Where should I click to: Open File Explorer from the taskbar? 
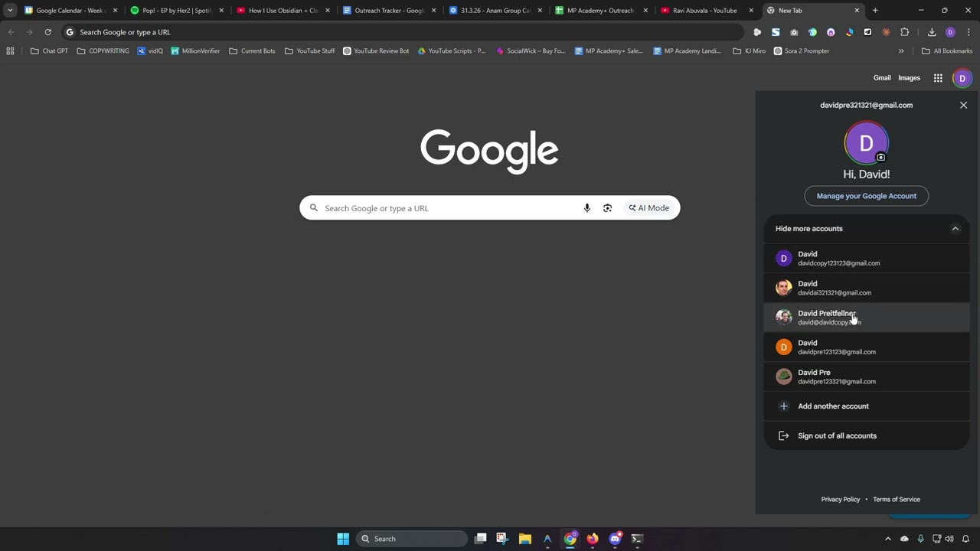(525, 539)
